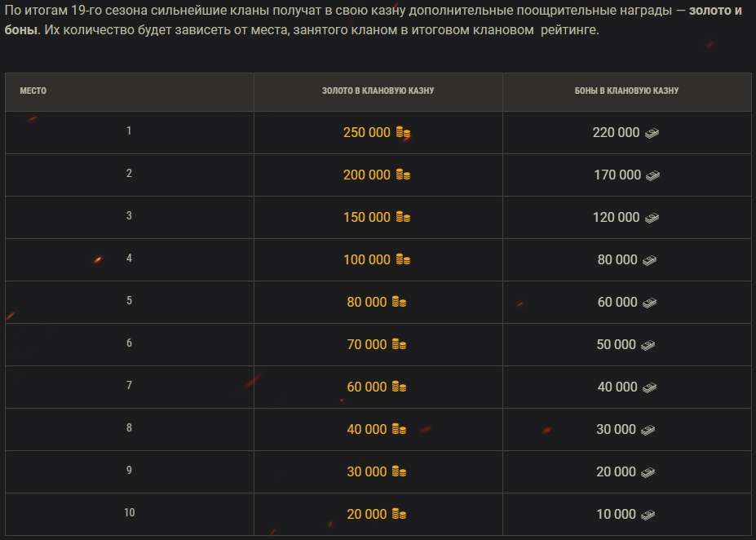Click the bonds icon in the 80 000 bonds cell
This screenshot has height=540, width=756.
[649, 260]
